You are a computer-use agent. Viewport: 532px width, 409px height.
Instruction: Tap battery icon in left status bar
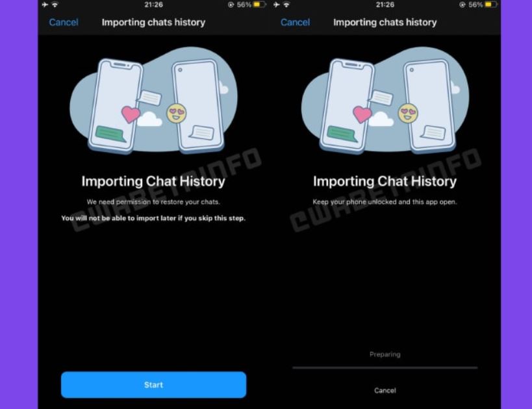coord(260,5)
